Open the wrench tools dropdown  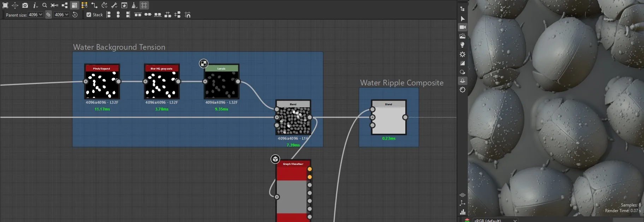(x=114, y=5)
